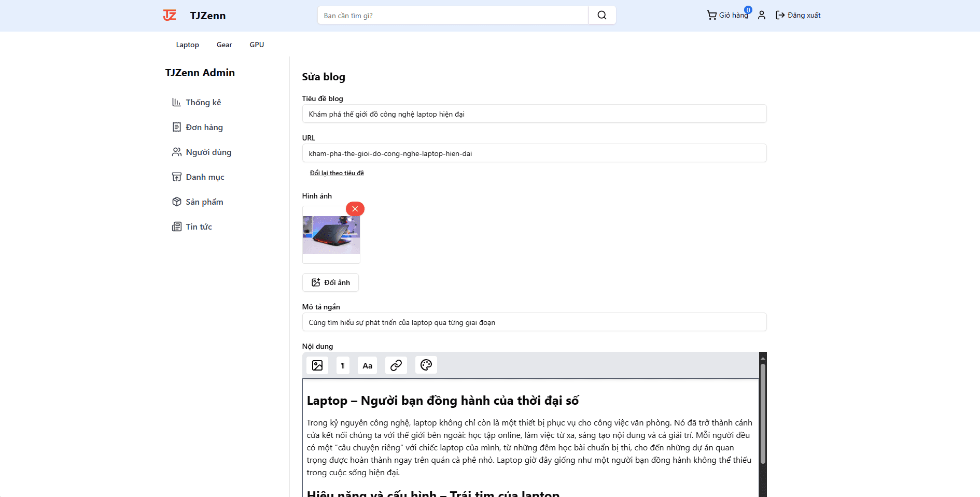This screenshot has height=497, width=980.
Task: Click the TJZenn logo icon
Action: pos(170,16)
